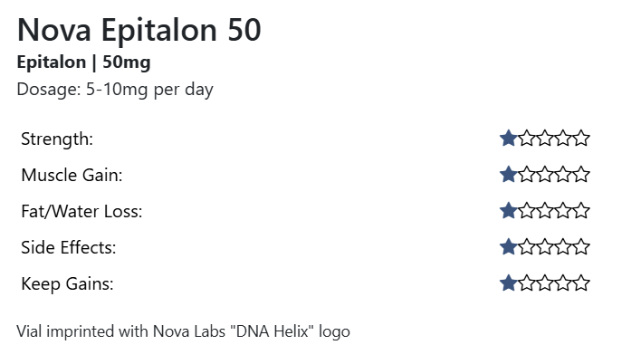Click the vial imprint description text
The height and width of the screenshot is (364, 641).
pos(183,331)
